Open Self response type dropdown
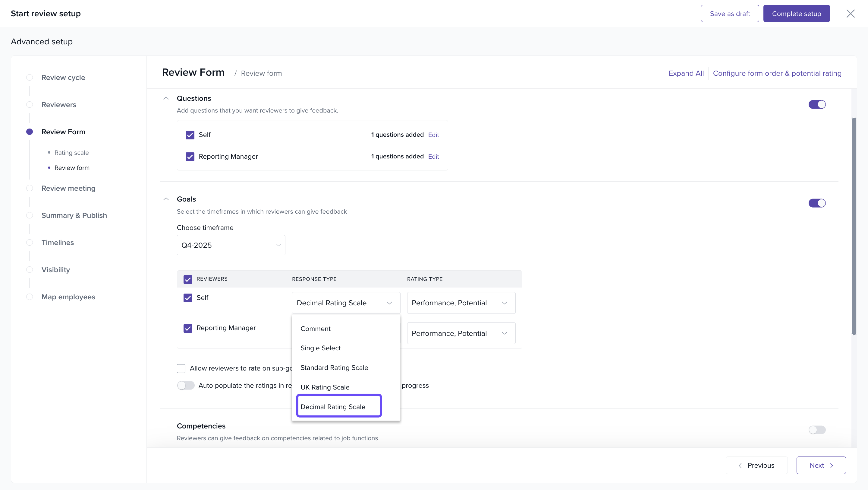Image resolution: width=868 pixels, height=490 pixels. [x=346, y=303]
